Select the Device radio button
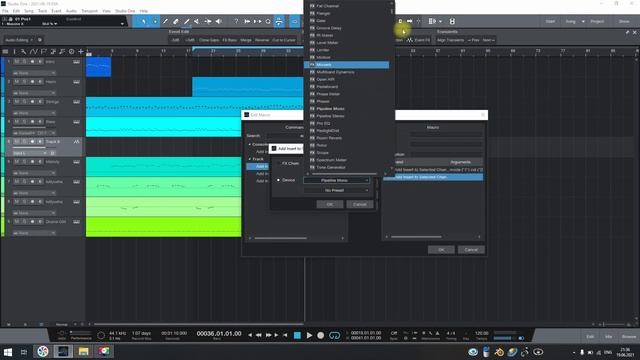 coord(279,180)
